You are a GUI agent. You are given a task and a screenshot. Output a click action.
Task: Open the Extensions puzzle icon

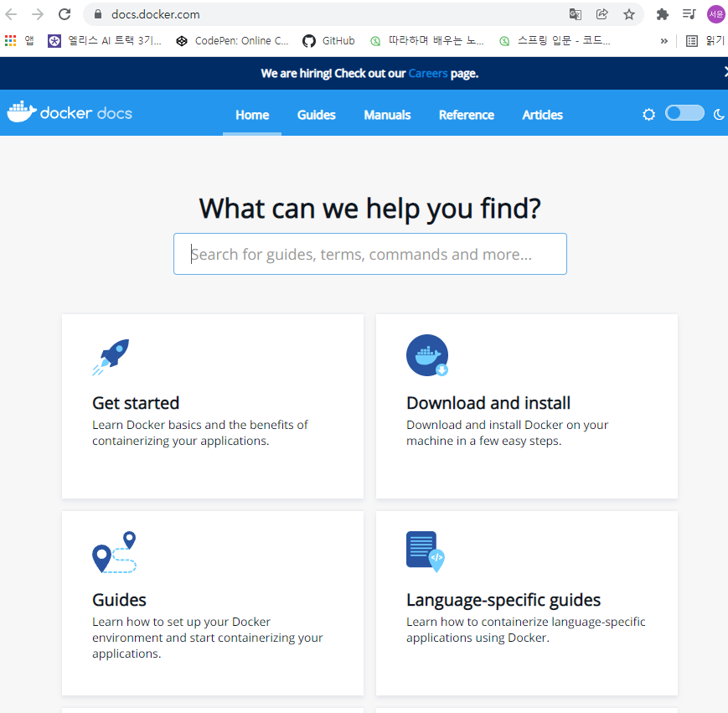coord(663,14)
